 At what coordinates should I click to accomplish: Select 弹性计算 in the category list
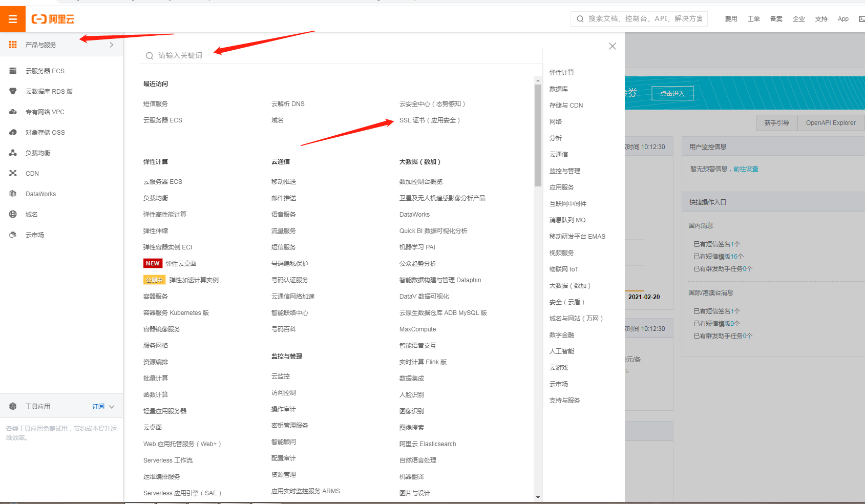[x=561, y=73]
